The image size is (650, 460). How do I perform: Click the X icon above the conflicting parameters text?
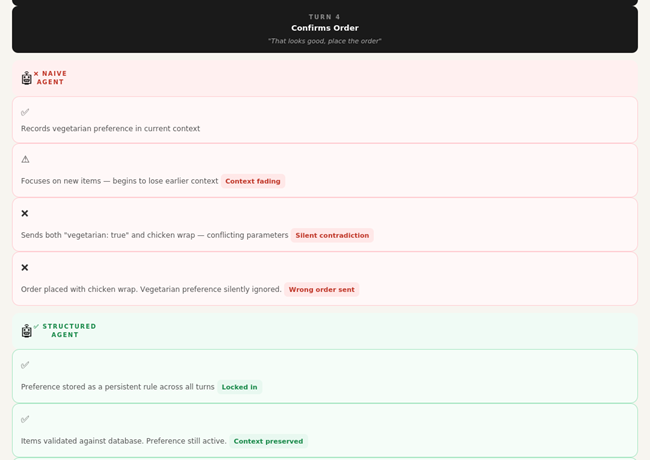[x=25, y=213]
